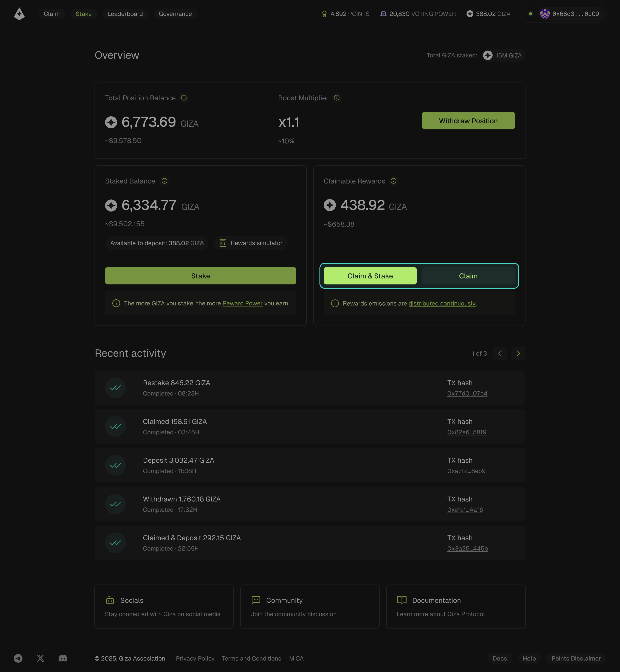Click the Help footer button
The width and height of the screenshot is (620, 672).
(x=529, y=659)
